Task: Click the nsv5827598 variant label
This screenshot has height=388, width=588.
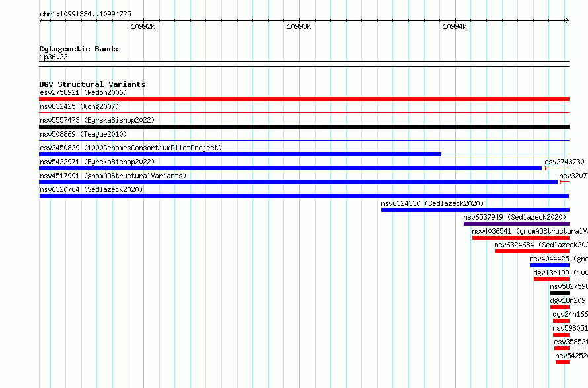Action: tap(568, 286)
